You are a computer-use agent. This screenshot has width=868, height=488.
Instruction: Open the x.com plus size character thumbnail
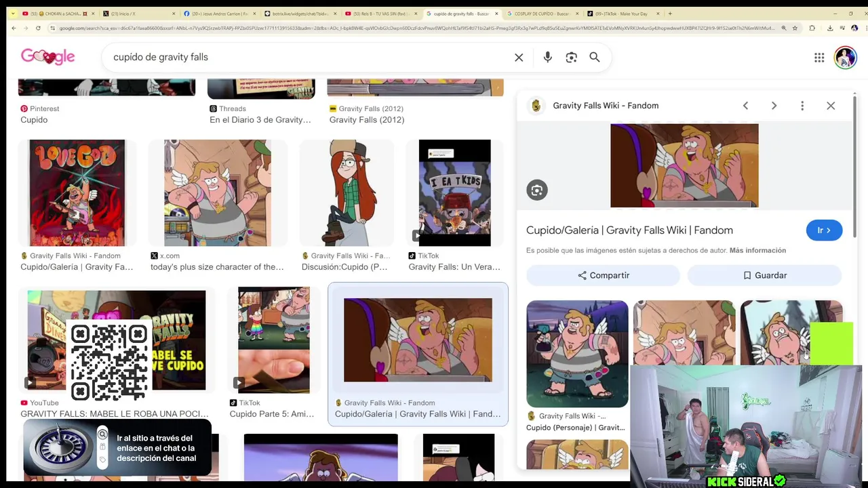217,193
